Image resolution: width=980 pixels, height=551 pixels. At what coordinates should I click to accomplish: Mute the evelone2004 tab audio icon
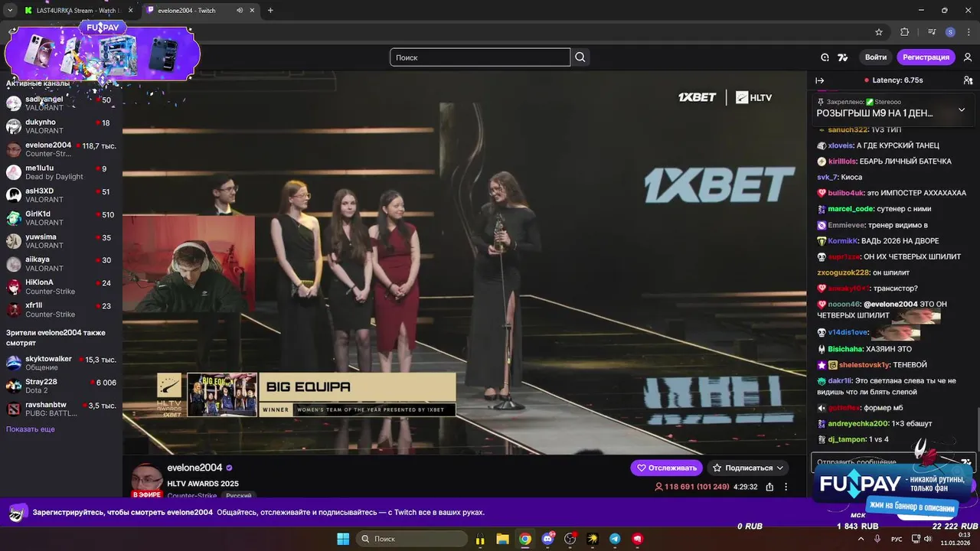coord(240,11)
